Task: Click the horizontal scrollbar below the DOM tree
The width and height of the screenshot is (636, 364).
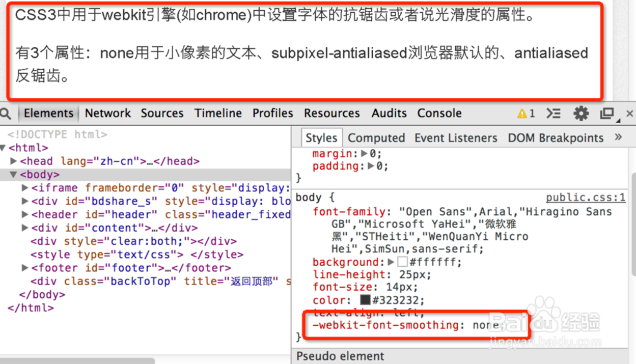Action: click(x=76, y=360)
